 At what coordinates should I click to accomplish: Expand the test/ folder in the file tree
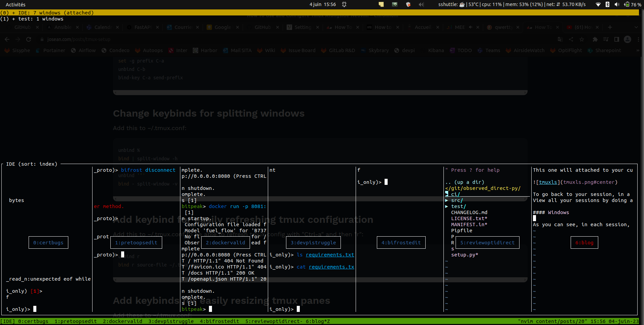pyautogui.click(x=446, y=206)
